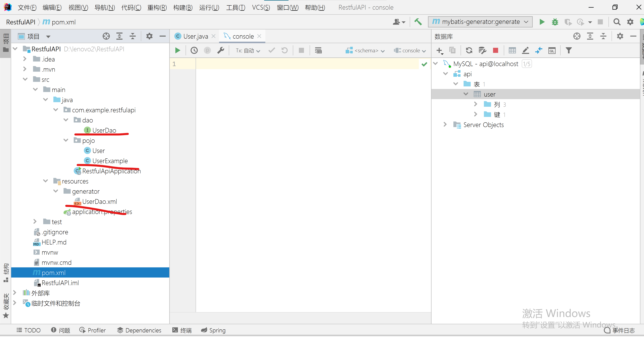Screen dimensions: 644x337
Task: Open the console settings wrench icon
Action: tap(220, 50)
